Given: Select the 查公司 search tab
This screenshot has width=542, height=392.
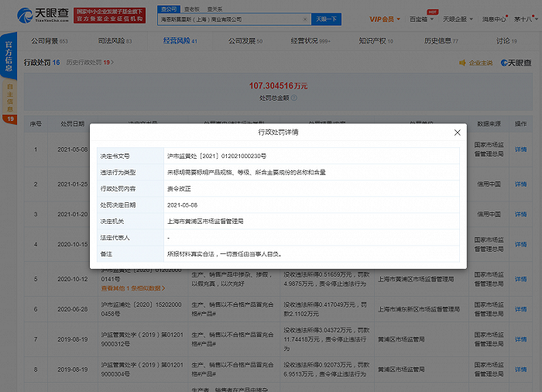Looking at the screenshot, I should 169,9.
